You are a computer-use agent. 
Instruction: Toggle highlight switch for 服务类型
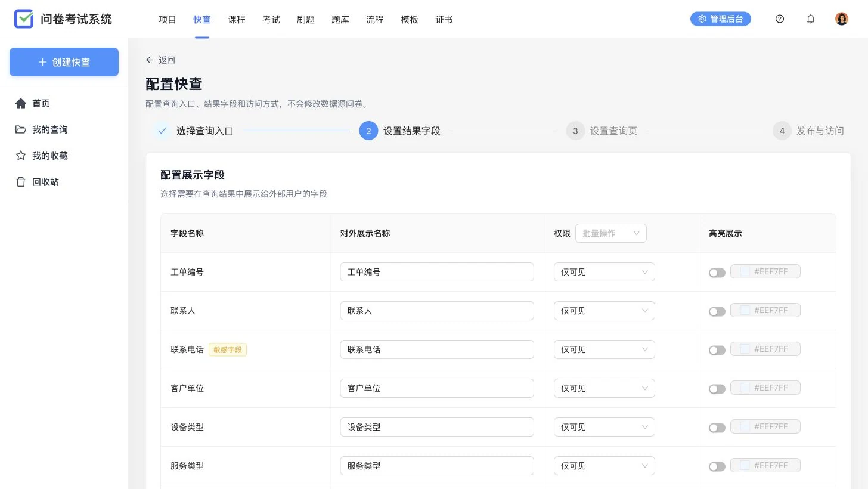coord(717,466)
